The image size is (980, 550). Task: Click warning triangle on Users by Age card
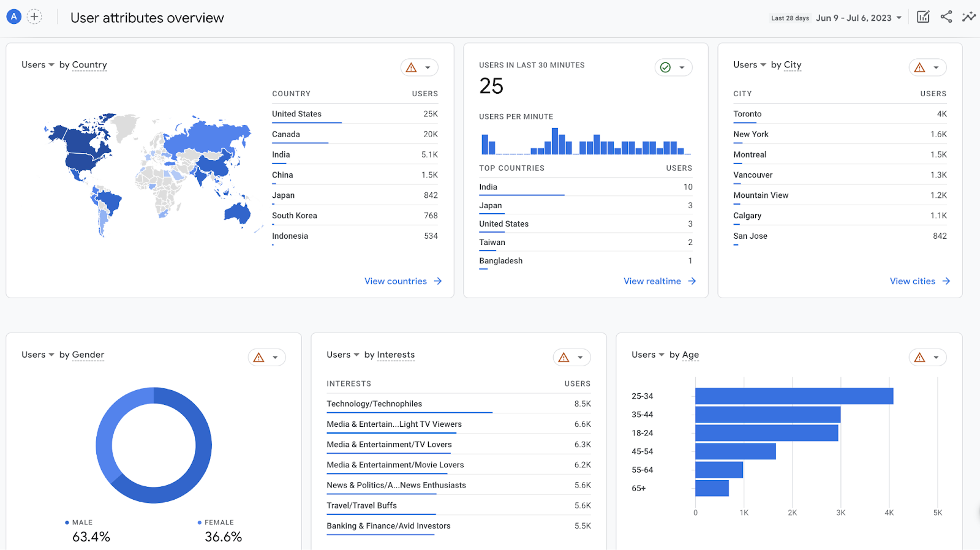tap(920, 357)
